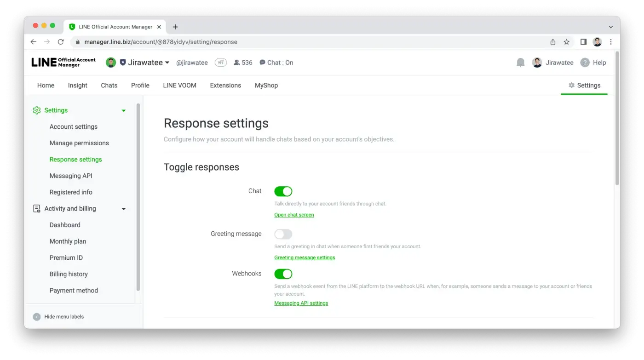Viewport: 644px width, 360px height.
Task: Collapse the Settings section arrow
Action: point(123,111)
